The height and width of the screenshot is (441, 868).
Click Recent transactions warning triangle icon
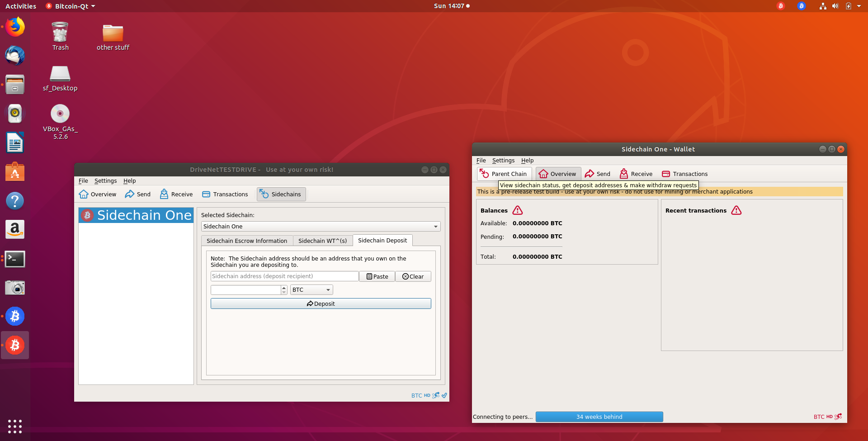tap(736, 210)
